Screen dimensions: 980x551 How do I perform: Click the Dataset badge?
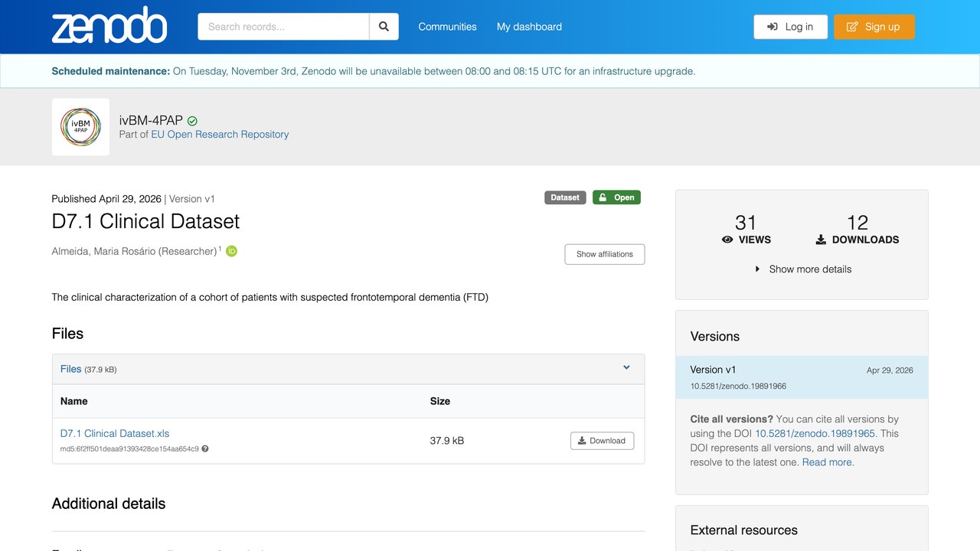click(x=565, y=197)
